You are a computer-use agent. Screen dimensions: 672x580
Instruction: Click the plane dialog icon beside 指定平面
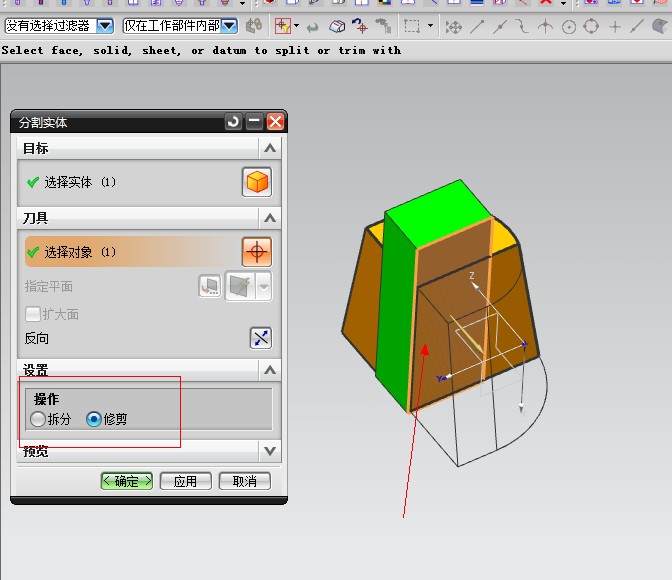click(x=210, y=286)
